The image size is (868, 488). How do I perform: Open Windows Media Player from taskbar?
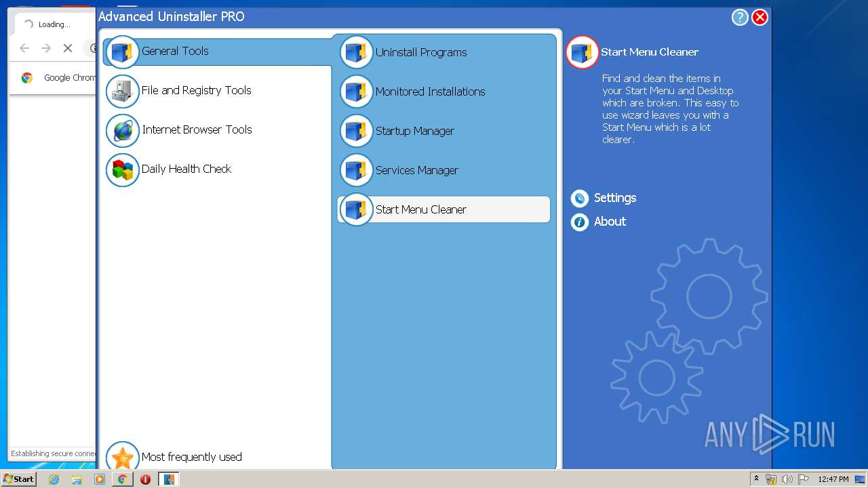click(x=100, y=479)
